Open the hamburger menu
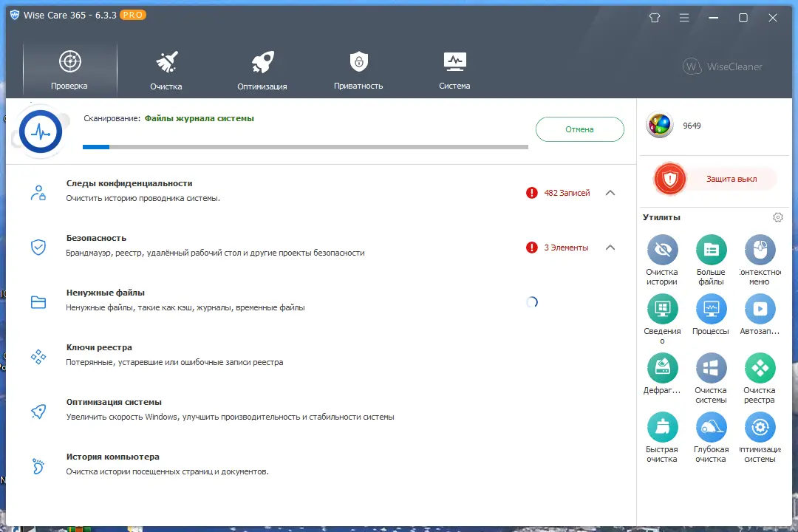Viewport: 798px width, 532px height. tap(684, 16)
